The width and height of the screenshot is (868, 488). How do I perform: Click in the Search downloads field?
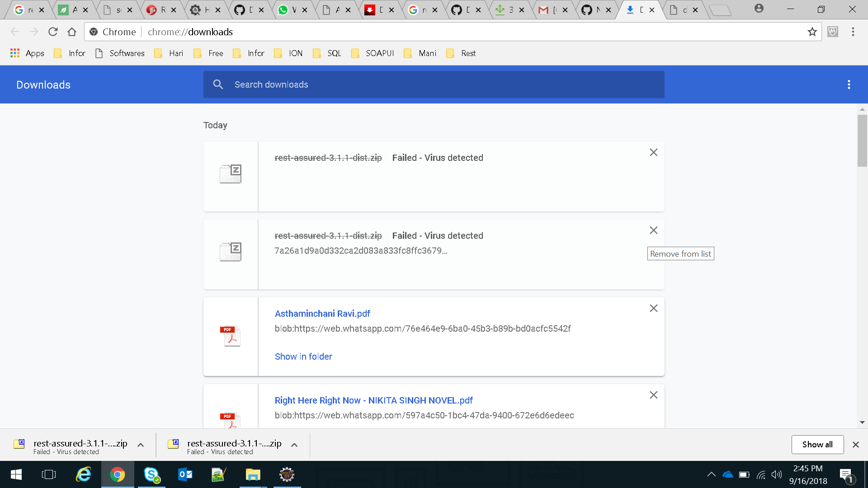pos(434,84)
